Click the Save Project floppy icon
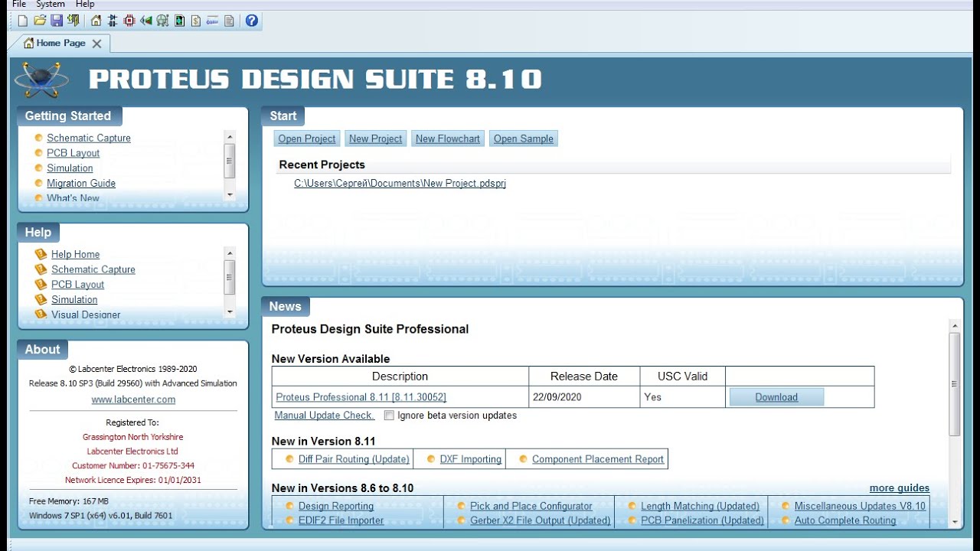The width and height of the screenshot is (980, 551). click(x=57, y=21)
